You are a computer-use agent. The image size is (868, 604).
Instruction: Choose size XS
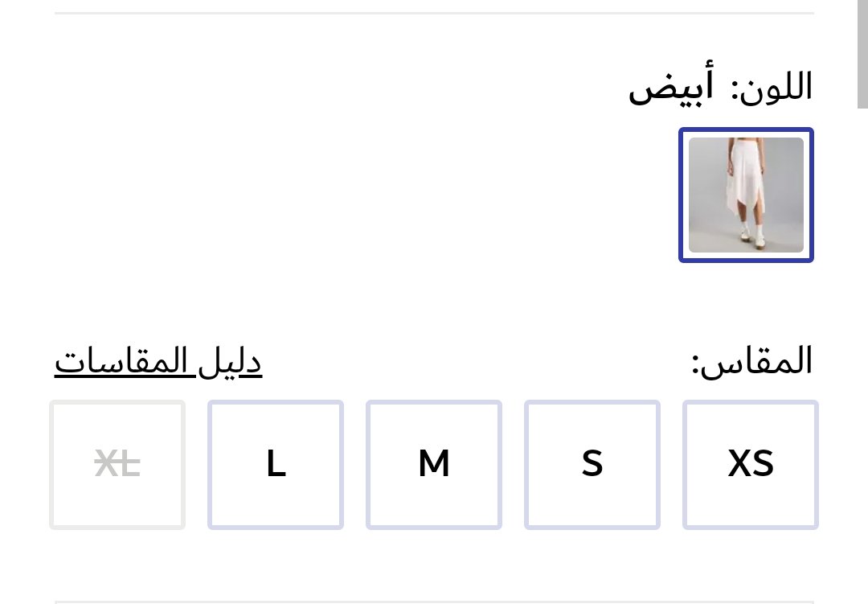click(x=751, y=465)
